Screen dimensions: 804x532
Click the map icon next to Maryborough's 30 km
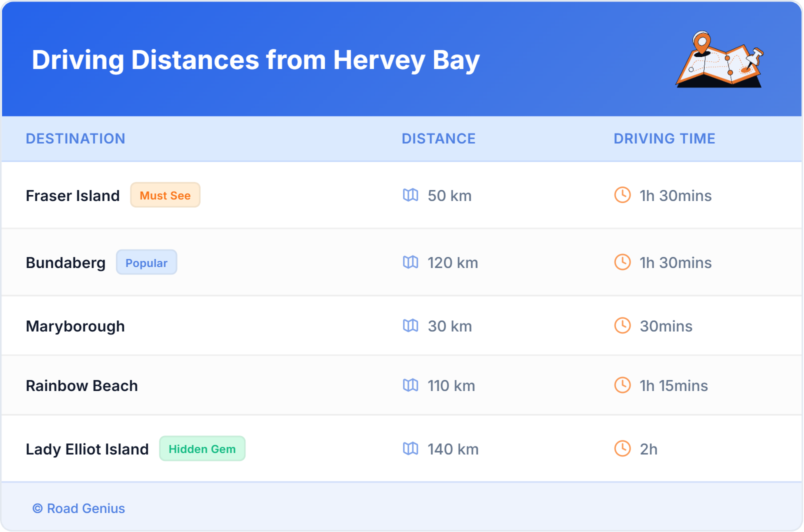point(411,326)
